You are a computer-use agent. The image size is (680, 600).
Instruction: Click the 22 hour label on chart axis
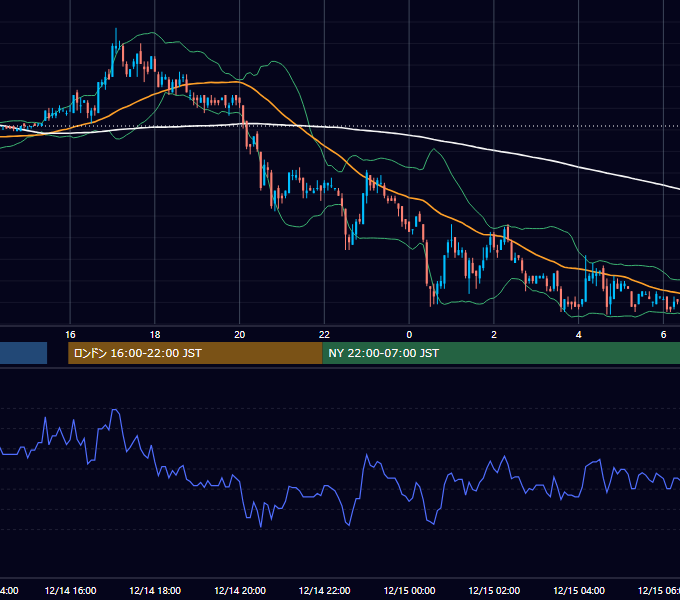click(324, 335)
